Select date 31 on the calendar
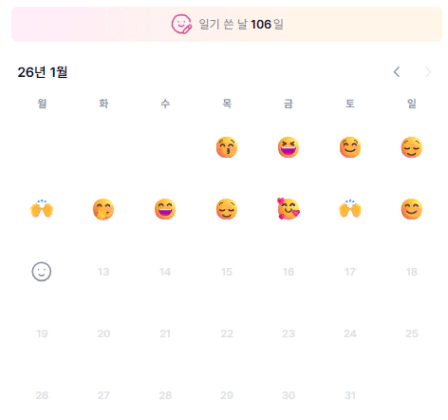This screenshot has width=448, height=420. pyautogui.click(x=350, y=395)
